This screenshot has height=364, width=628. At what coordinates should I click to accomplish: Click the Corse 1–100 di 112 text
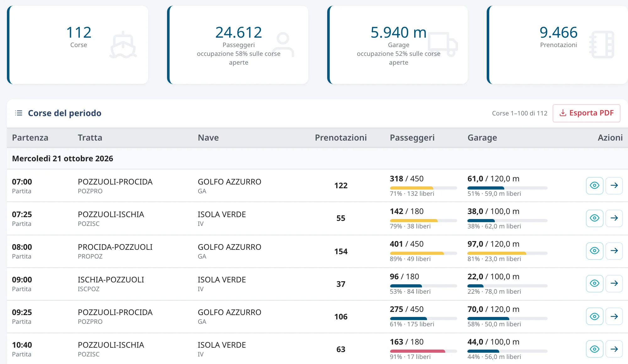point(520,113)
